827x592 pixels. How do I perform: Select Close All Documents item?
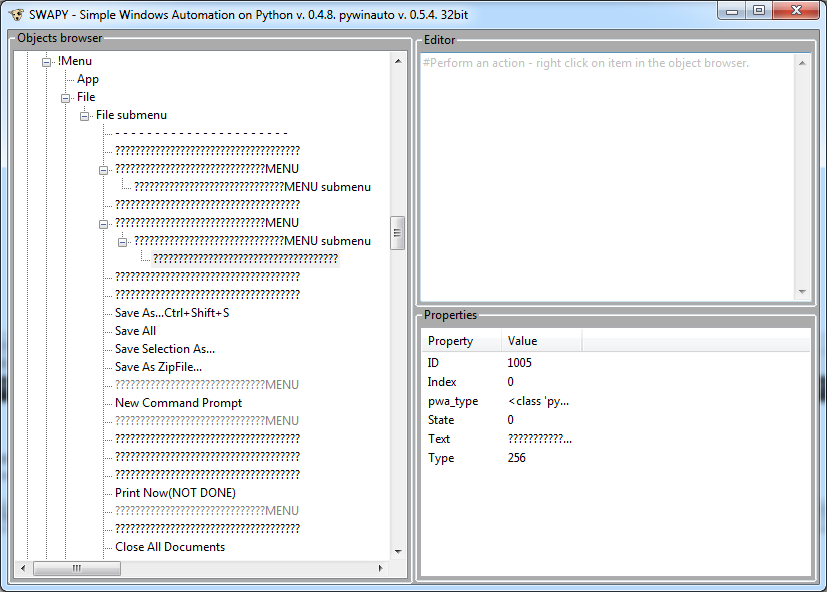point(170,547)
